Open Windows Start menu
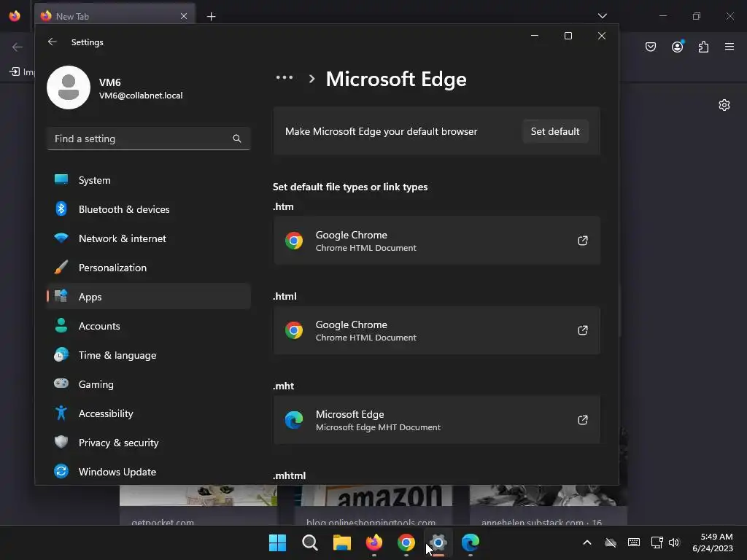Viewport: 747px width, 560px height. click(x=277, y=542)
